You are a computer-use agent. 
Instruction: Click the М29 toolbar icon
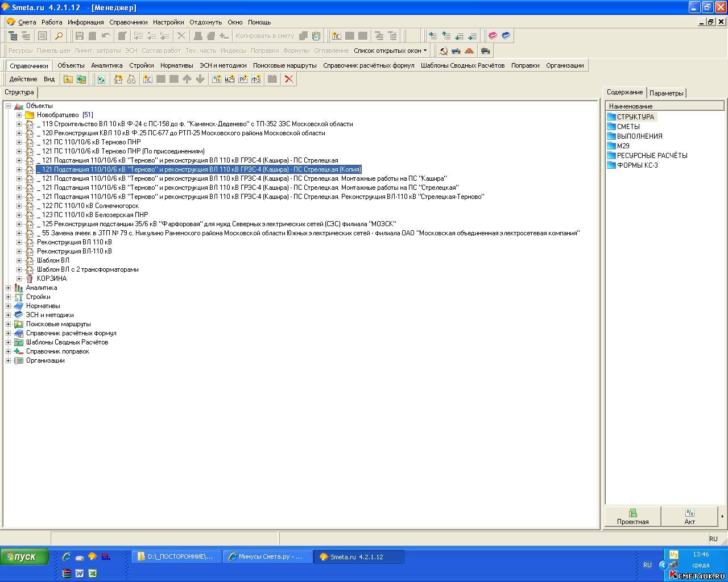click(230, 79)
